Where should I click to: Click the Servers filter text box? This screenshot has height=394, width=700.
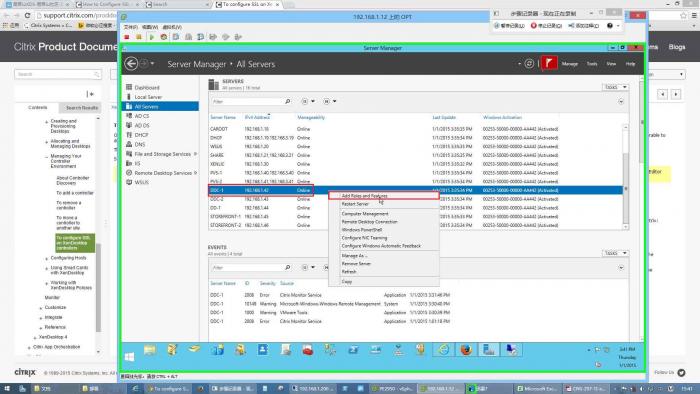(247, 101)
